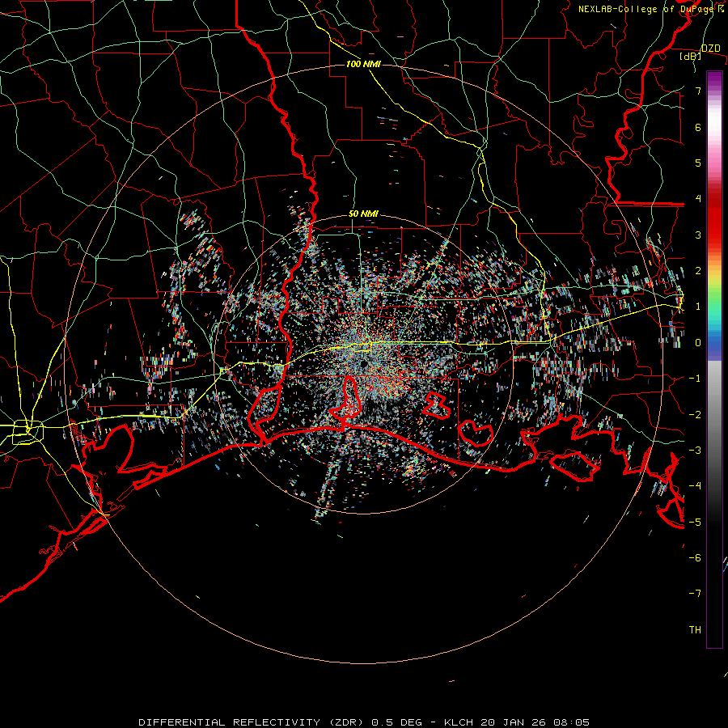Click the 6 dB tick label on the color scale
Image resolution: width=728 pixels, height=728 pixels.
pyautogui.click(x=698, y=127)
